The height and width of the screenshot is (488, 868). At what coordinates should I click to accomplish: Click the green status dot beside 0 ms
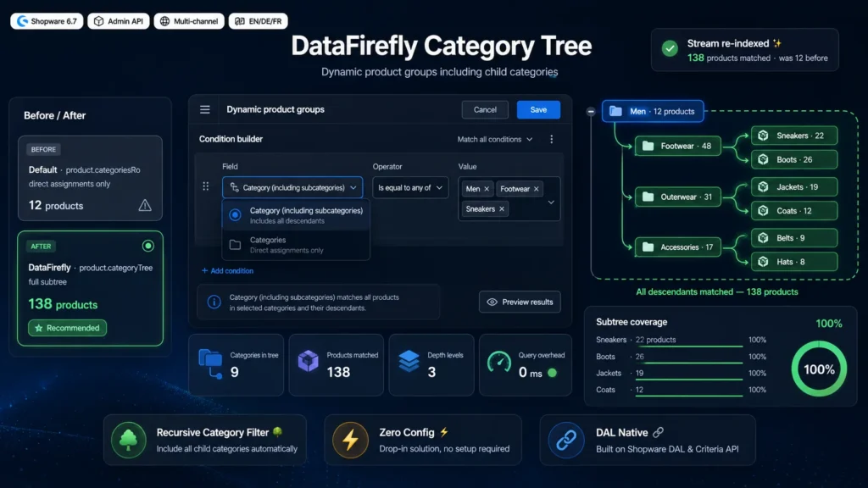point(552,373)
